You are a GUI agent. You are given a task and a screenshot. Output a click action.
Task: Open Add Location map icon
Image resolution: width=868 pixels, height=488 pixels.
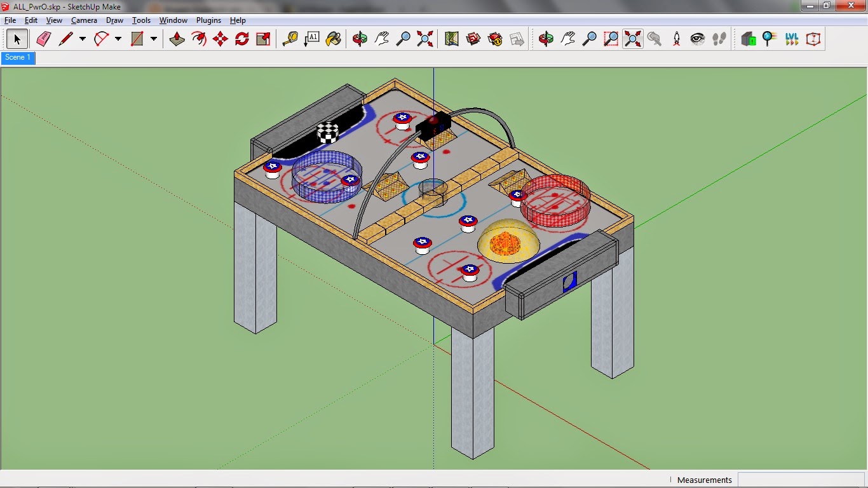[x=452, y=39]
